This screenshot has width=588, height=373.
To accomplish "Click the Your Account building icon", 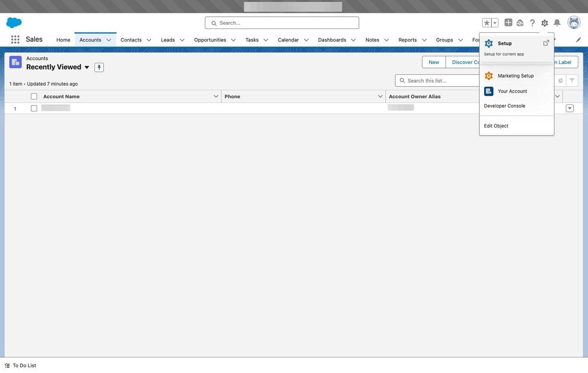I will point(488,91).
